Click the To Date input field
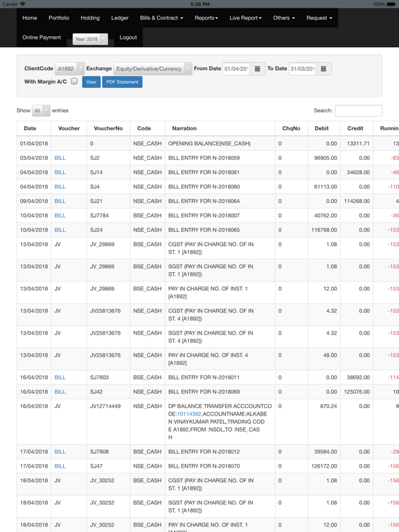This screenshot has width=399, height=532. click(303, 69)
